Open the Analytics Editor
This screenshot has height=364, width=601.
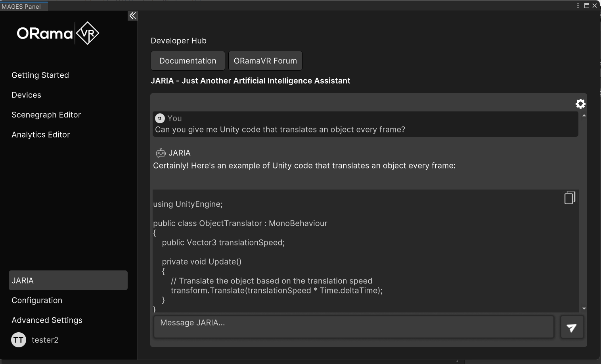(x=41, y=135)
